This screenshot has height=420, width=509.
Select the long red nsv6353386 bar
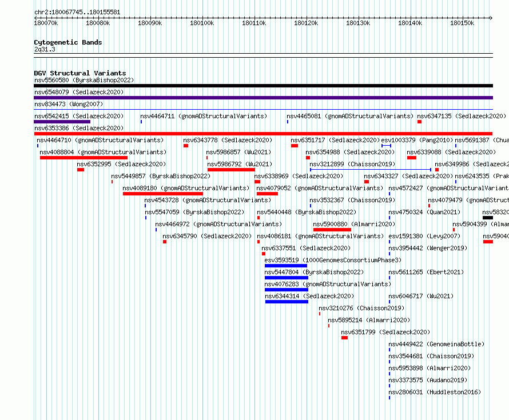tap(263, 134)
